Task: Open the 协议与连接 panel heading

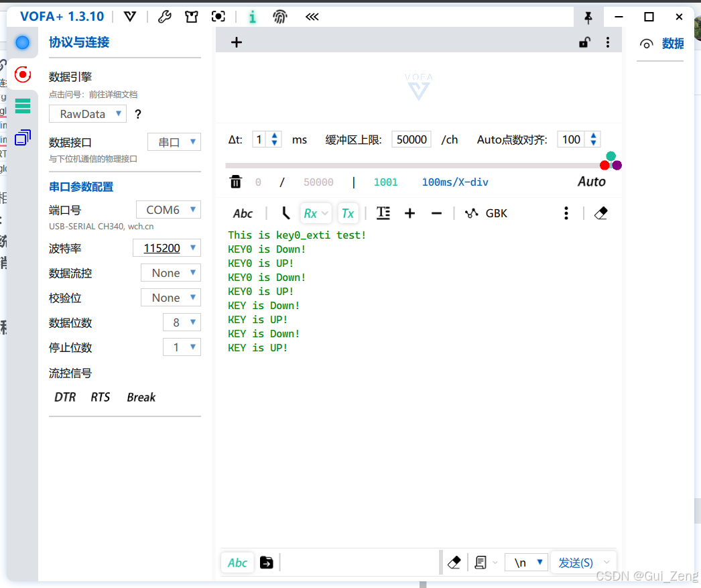Action: (79, 42)
